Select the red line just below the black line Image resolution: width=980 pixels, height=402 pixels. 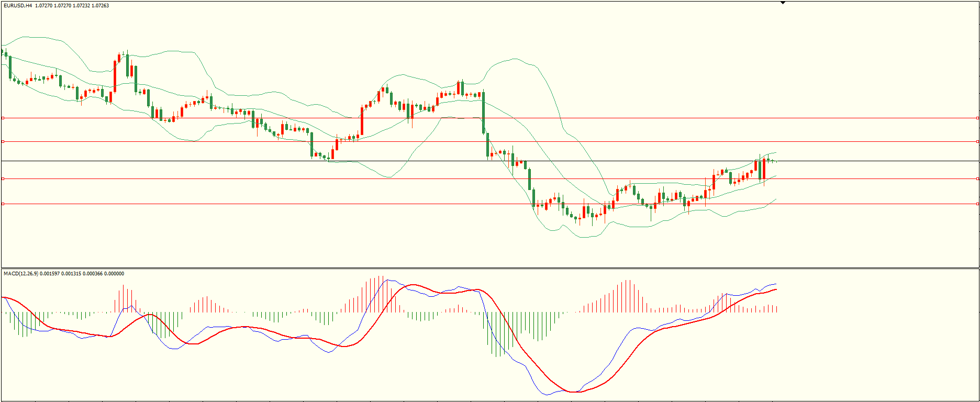click(490, 179)
